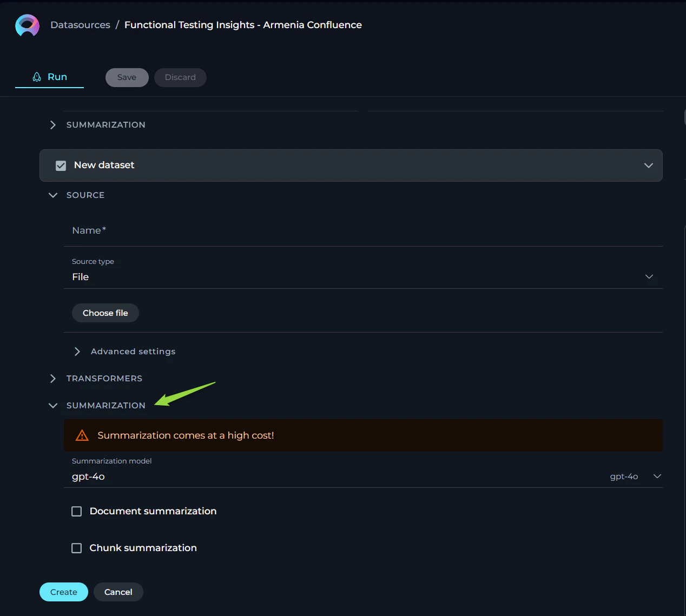Click the Choose file button
Viewport: 686px width, 616px height.
(x=105, y=313)
